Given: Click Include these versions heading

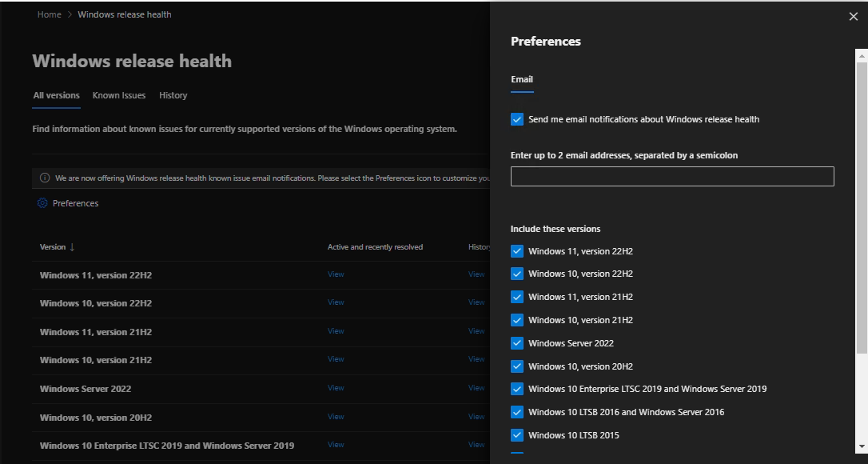Looking at the screenshot, I should 555,229.
